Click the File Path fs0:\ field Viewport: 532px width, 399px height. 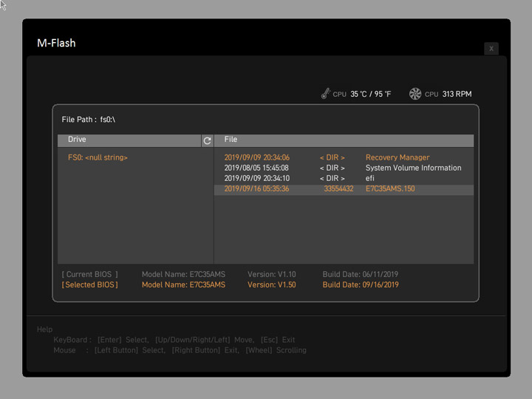coord(89,119)
